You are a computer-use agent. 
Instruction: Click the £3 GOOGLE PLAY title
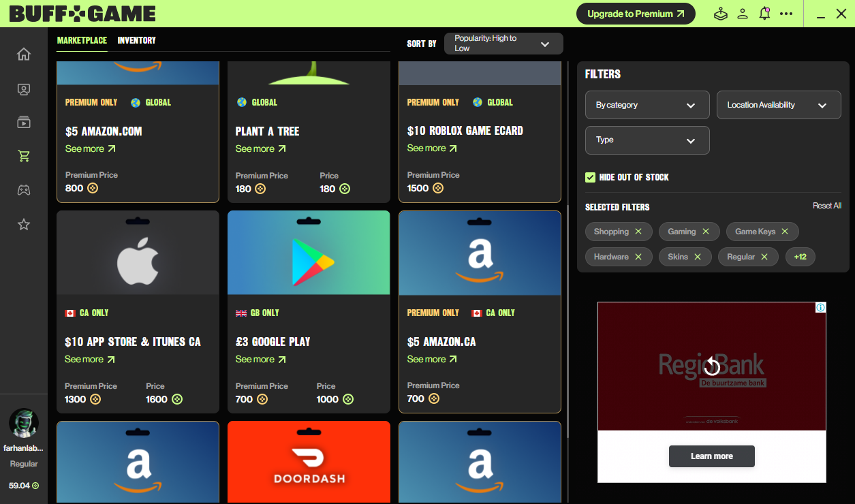273,342
